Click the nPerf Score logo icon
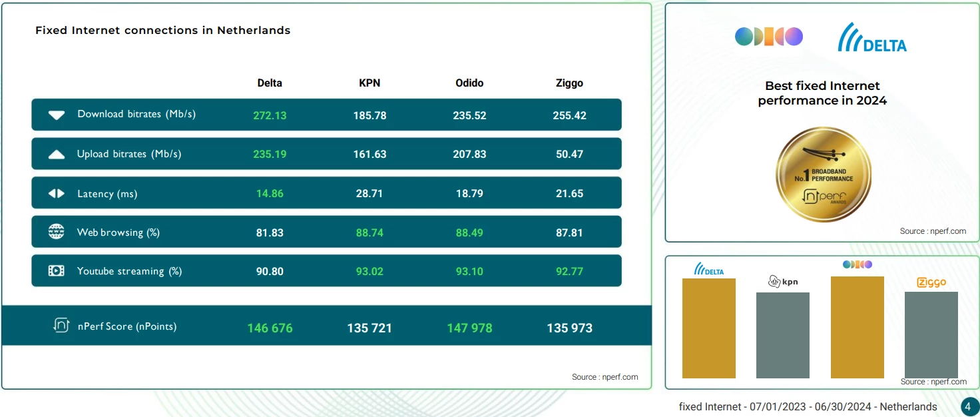The height and width of the screenshot is (417, 980). (61, 325)
